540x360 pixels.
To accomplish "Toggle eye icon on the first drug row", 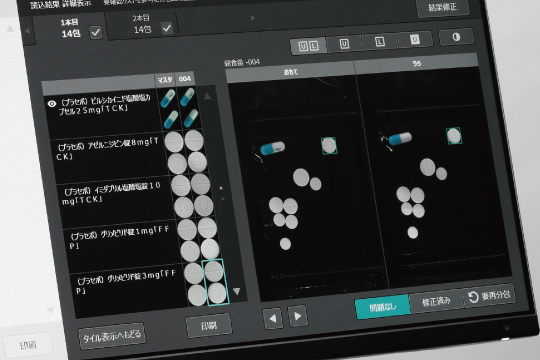I will 52,104.
